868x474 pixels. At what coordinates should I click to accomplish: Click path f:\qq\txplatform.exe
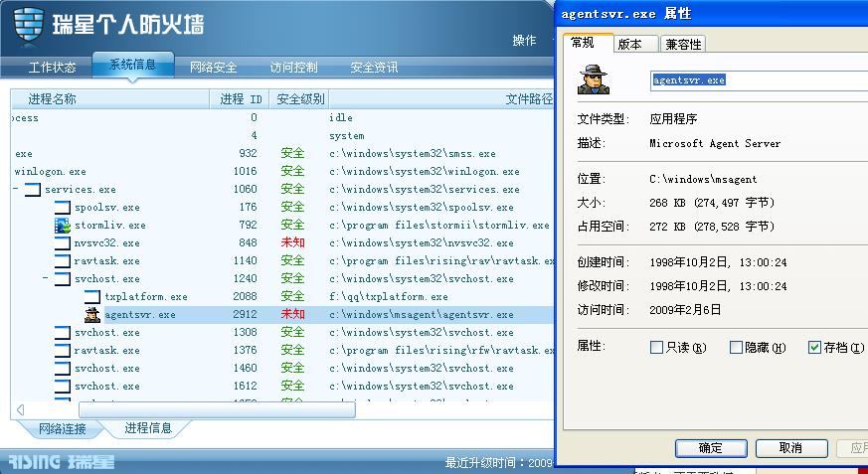pyautogui.click(x=388, y=297)
